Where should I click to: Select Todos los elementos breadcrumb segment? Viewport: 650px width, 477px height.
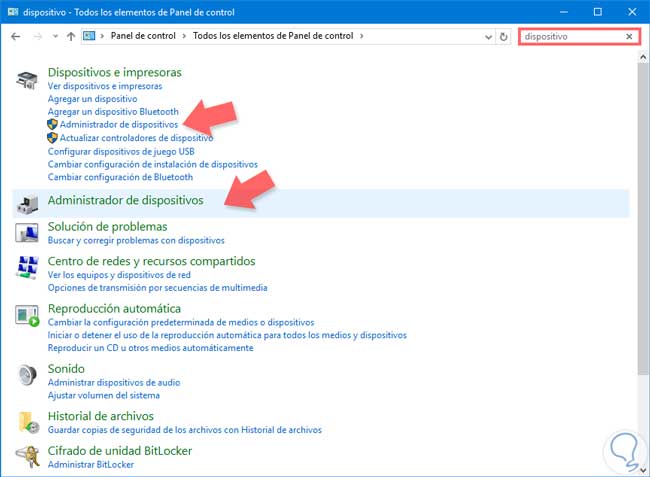pos(272,36)
